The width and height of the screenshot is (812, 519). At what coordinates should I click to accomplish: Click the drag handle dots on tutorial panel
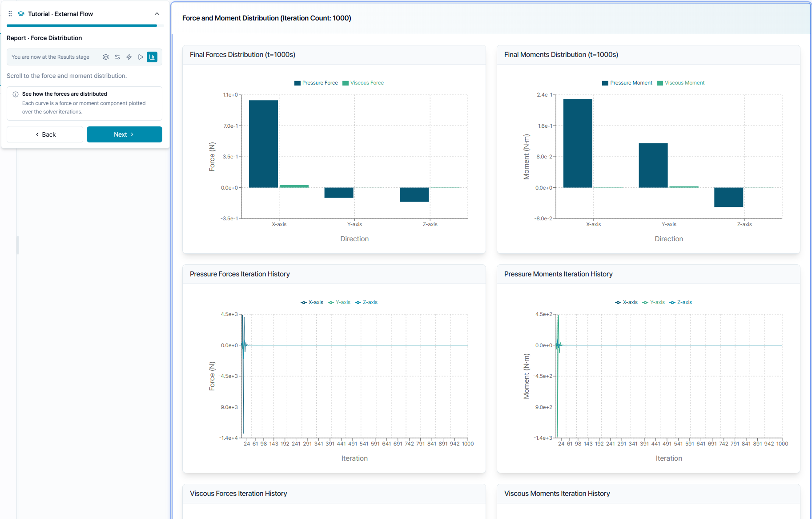(x=10, y=14)
